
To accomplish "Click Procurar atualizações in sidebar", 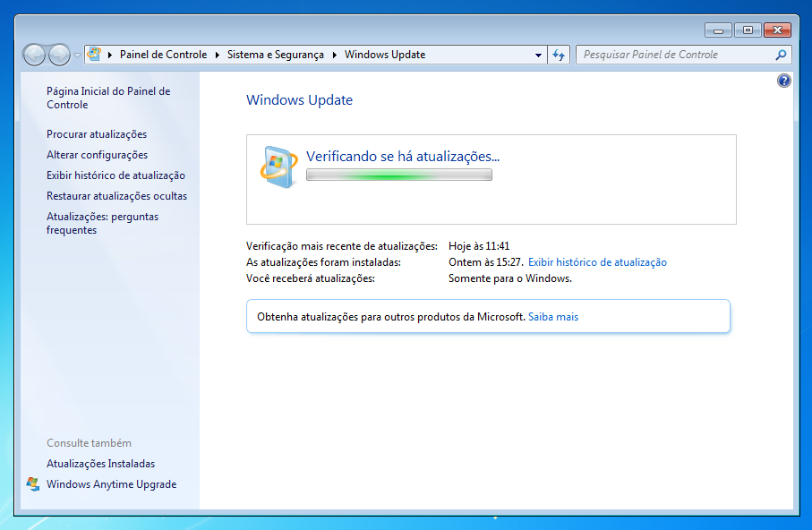I will click(x=97, y=134).
